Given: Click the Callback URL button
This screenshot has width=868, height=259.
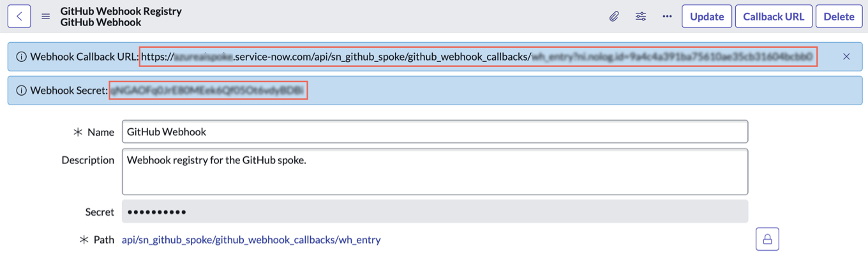Looking at the screenshot, I should pyautogui.click(x=774, y=17).
